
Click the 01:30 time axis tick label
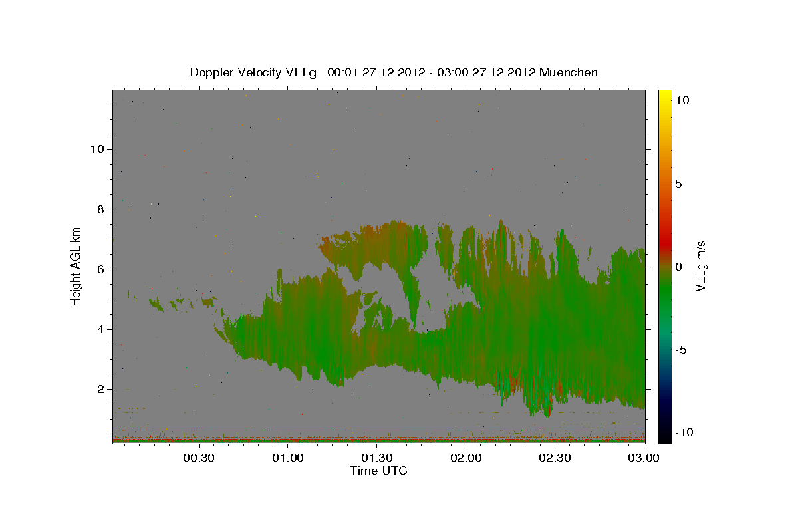click(376, 458)
